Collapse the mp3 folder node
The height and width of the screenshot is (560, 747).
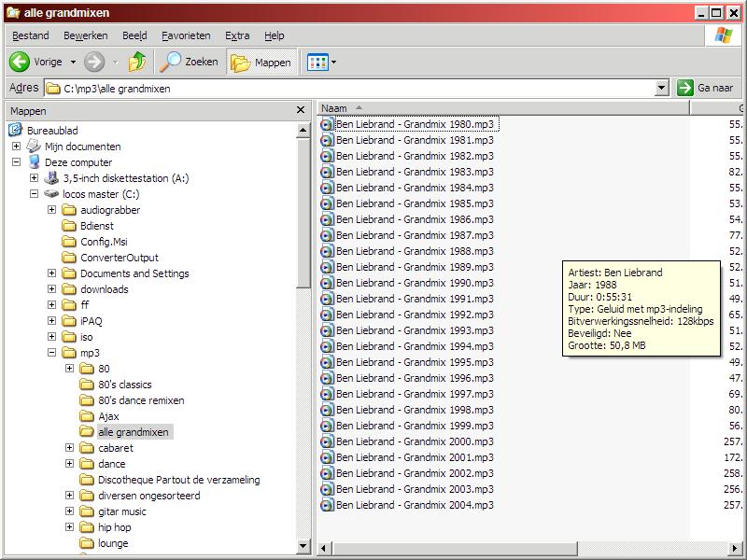(x=52, y=353)
